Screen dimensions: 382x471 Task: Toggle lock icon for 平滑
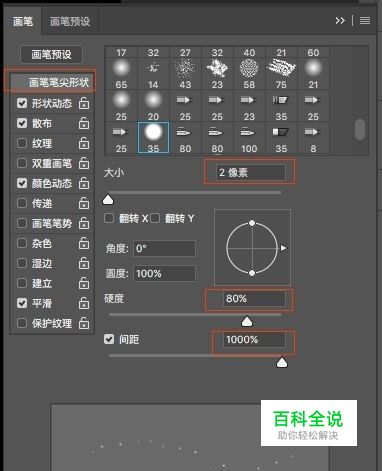click(x=84, y=303)
